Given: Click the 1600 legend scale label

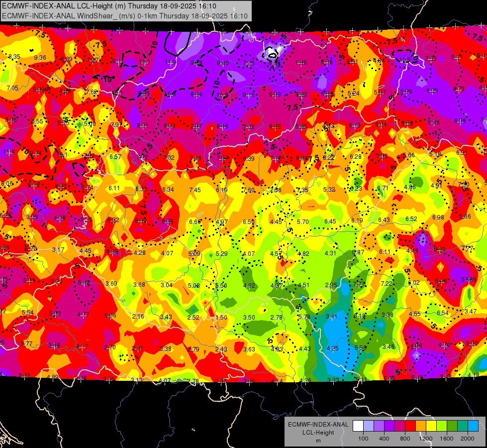Looking at the screenshot, I should pyautogui.click(x=447, y=439).
